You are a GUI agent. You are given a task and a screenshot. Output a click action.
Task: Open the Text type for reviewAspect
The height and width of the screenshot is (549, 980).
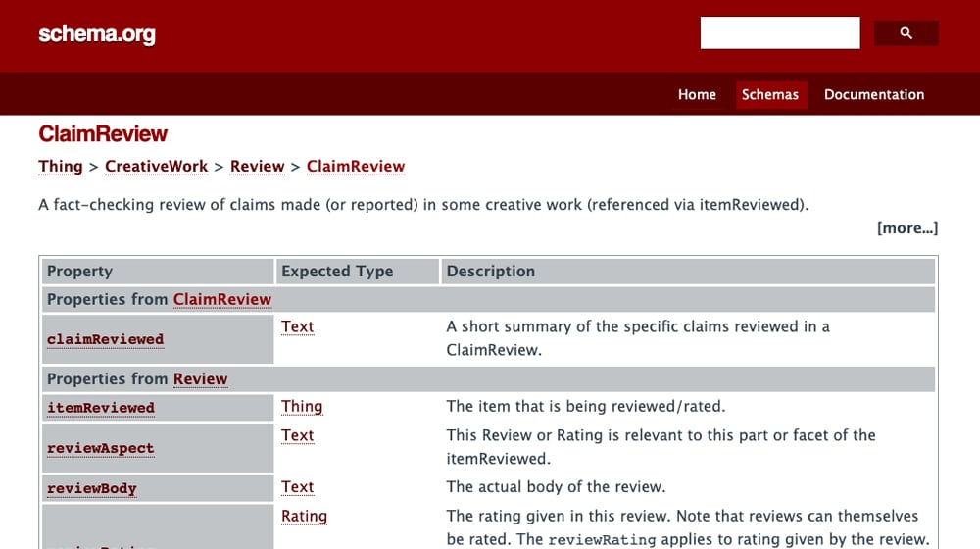coord(298,435)
